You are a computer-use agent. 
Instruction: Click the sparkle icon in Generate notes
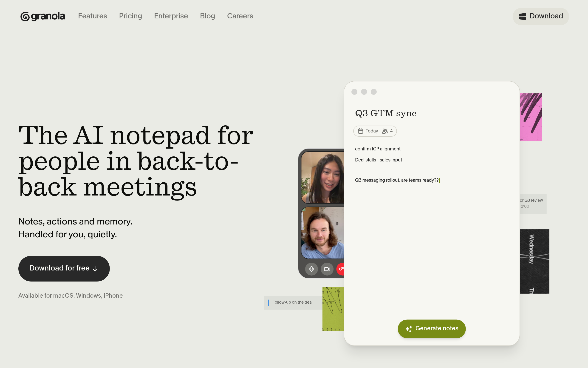[x=409, y=329]
